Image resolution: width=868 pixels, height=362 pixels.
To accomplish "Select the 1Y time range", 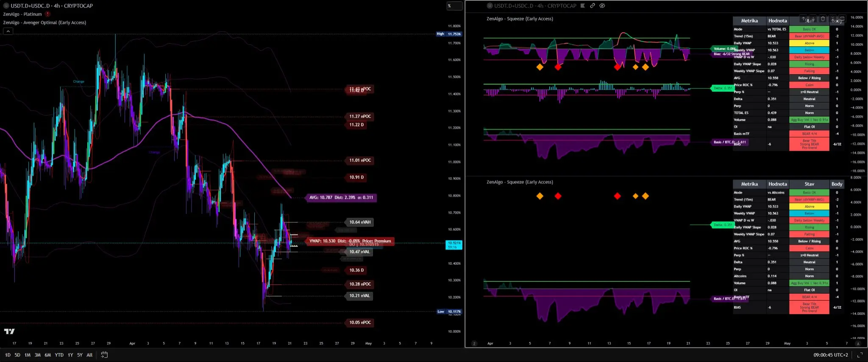I will (70, 355).
